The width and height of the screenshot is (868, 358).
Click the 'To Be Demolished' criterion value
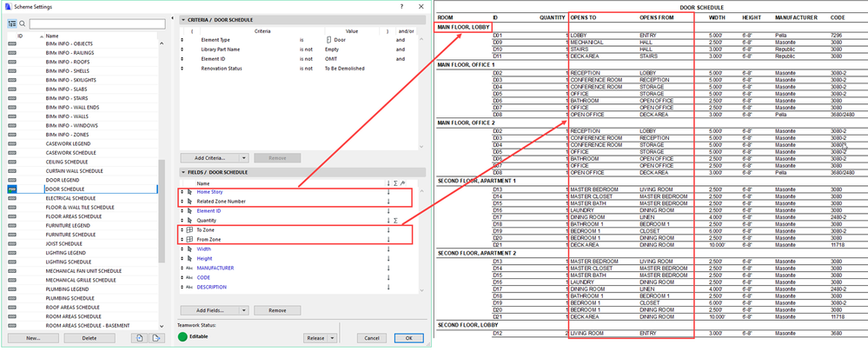345,69
